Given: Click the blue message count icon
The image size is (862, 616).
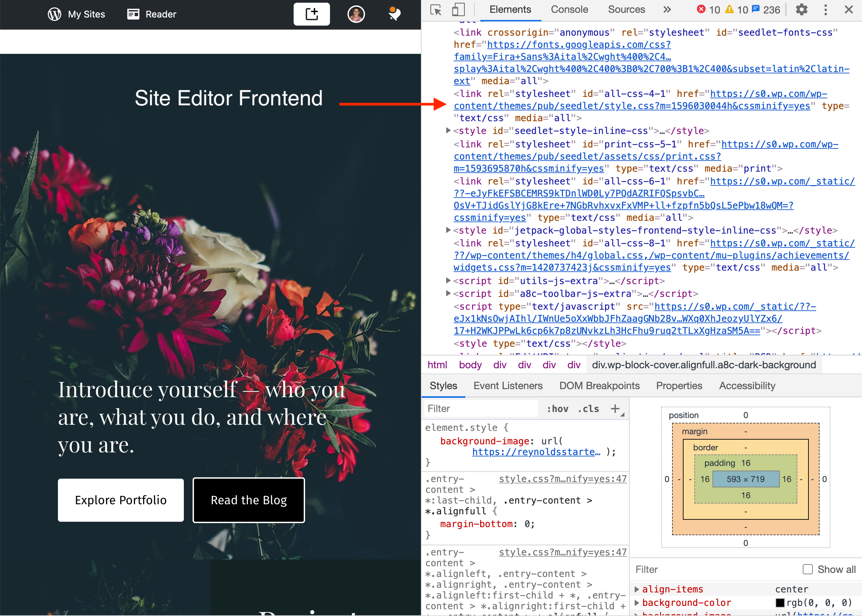Looking at the screenshot, I should (756, 9).
